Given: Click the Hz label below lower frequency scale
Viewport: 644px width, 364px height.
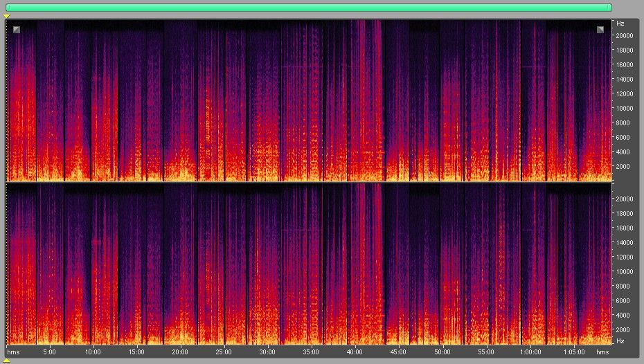Looking at the screenshot, I should pos(620,341).
